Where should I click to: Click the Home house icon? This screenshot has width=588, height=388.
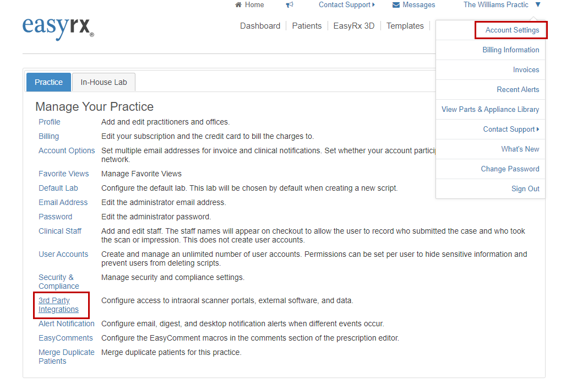tap(238, 5)
